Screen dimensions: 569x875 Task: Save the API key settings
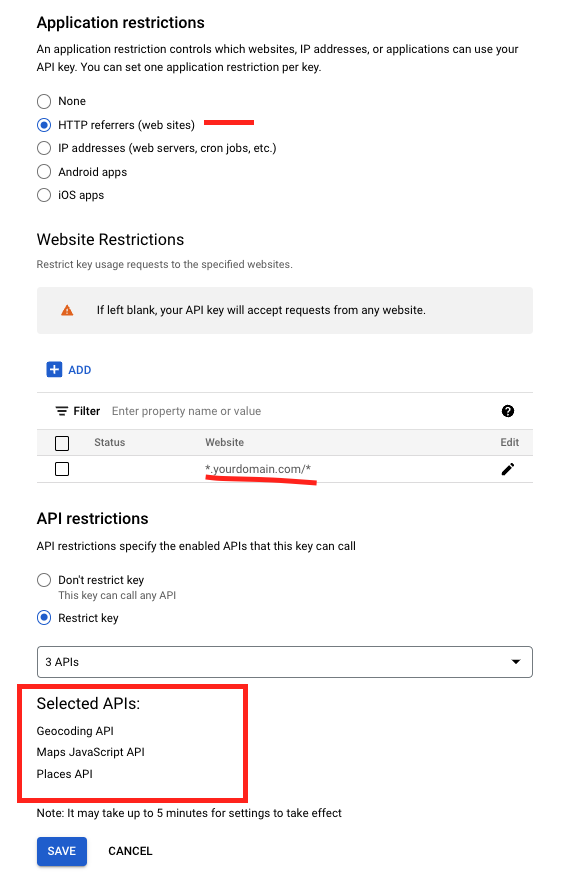coord(62,851)
